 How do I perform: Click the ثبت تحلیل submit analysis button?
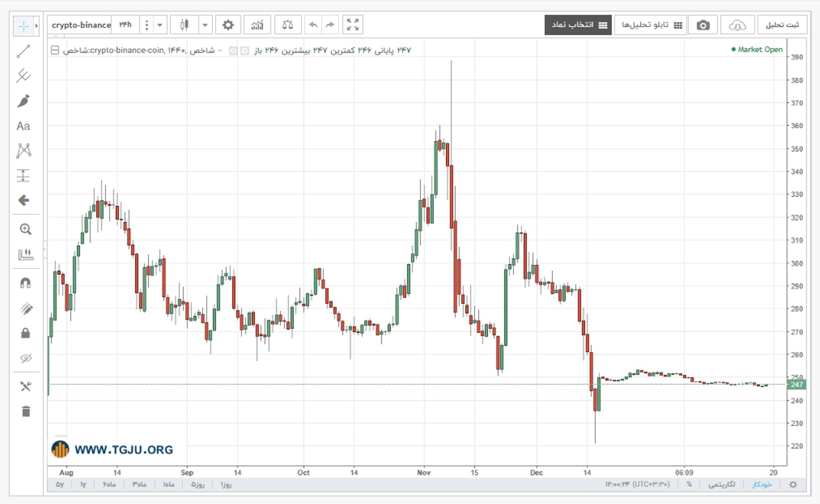pos(782,25)
